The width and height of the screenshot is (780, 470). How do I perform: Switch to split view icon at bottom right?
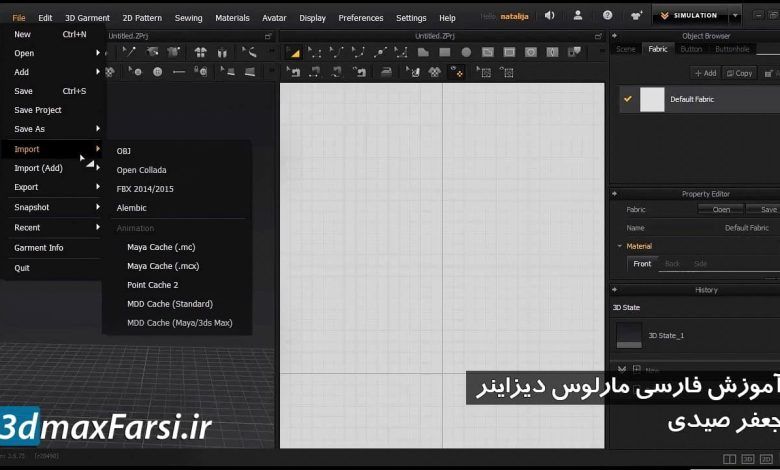click(730, 459)
